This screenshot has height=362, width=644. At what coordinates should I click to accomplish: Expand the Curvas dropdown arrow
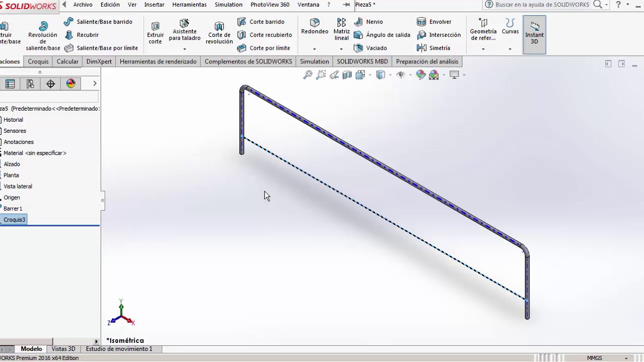[510, 49]
